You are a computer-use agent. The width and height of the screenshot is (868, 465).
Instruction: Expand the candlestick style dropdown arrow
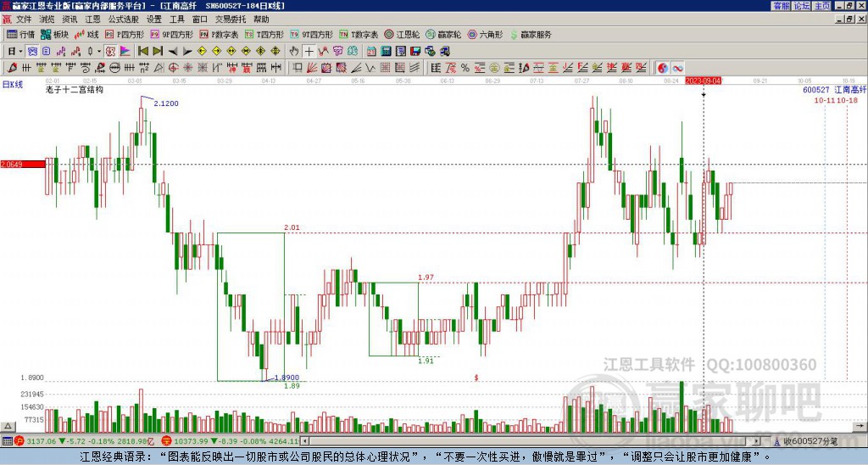pyautogui.click(x=99, y=52)
